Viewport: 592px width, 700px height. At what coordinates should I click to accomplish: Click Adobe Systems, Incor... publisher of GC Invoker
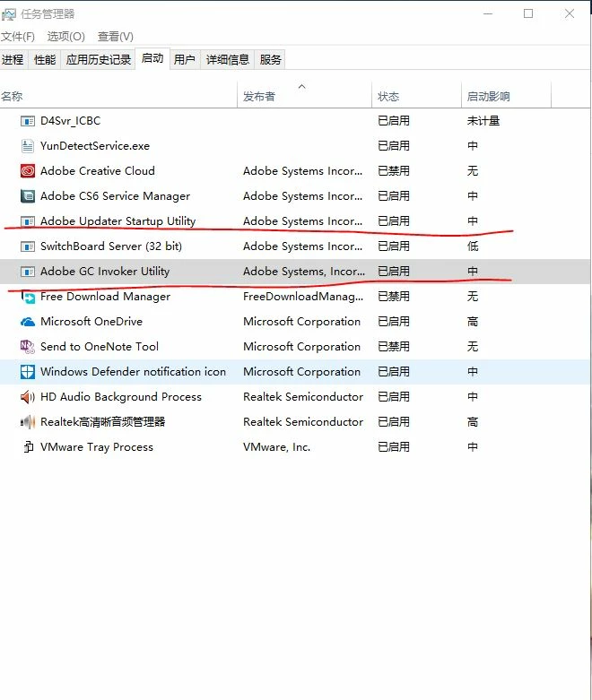pos(304,272)
